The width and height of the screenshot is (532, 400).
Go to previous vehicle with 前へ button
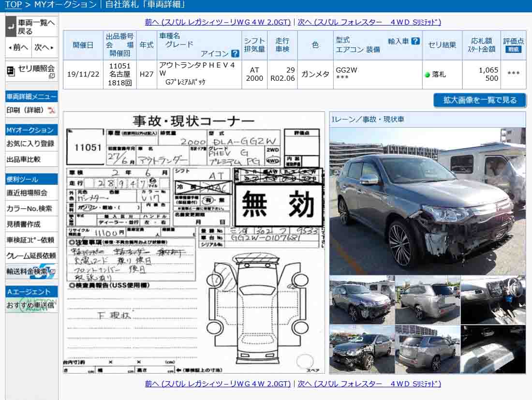click(18, 47)
